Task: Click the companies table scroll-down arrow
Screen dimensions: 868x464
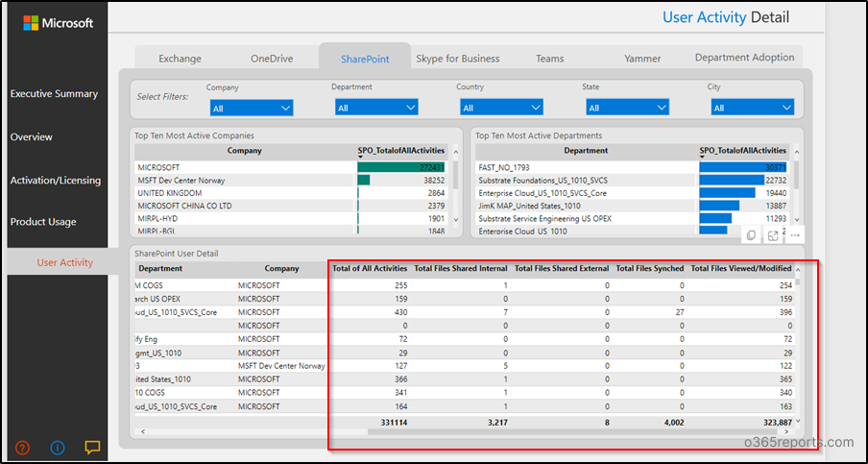Action: coord(455,220)
